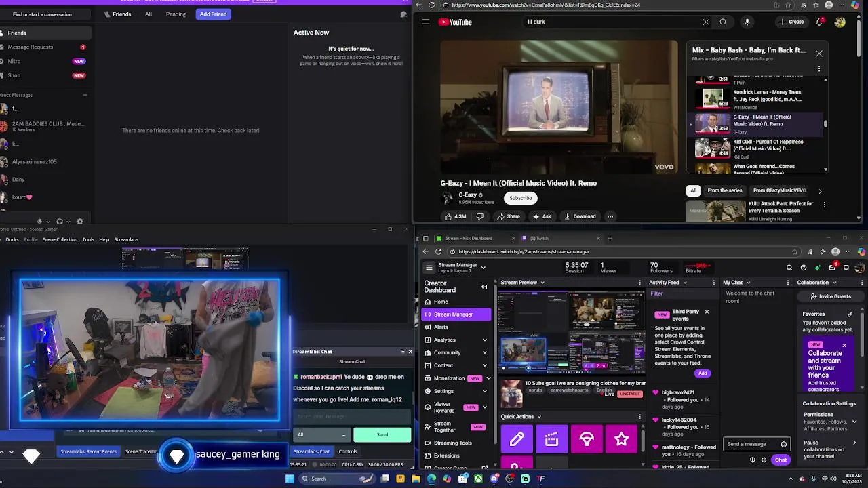Open Twitch help question mark icon
Image resolution: width=868 pixels, height=488 pixels.
coord(804,268)
